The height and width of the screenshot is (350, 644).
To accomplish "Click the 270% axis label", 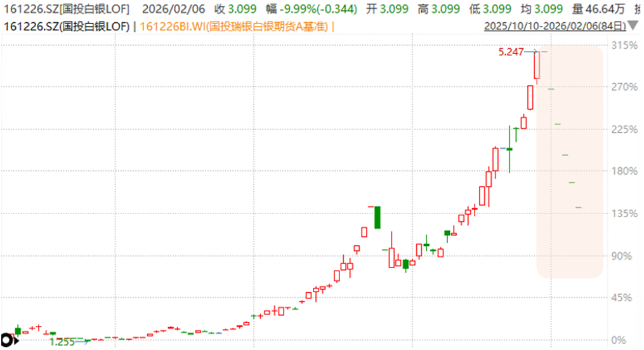I will [624, 87].
